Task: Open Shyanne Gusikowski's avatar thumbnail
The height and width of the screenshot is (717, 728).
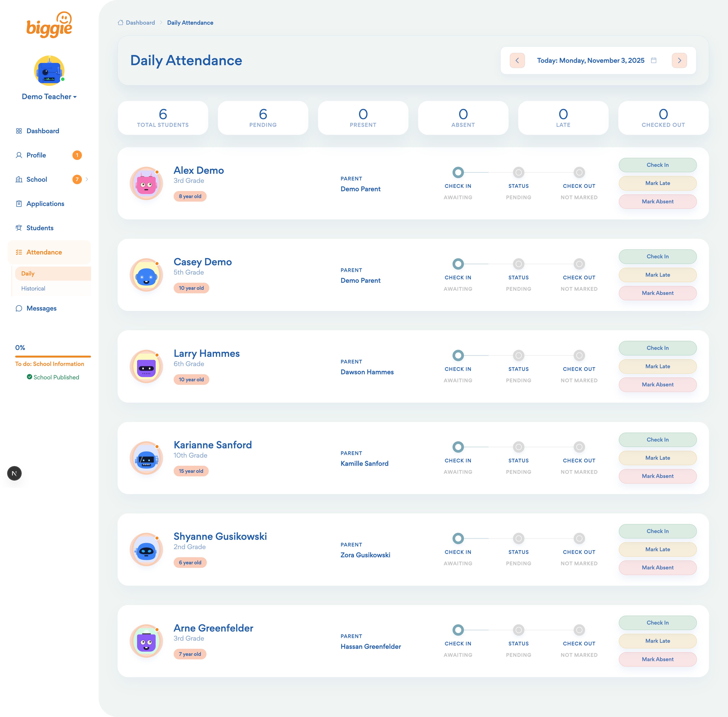Action: (146, 549)
